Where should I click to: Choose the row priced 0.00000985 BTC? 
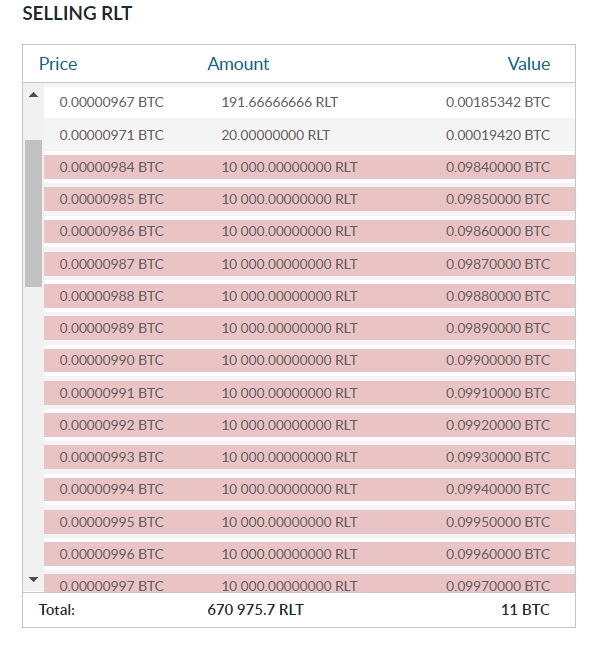click(309, 199)
